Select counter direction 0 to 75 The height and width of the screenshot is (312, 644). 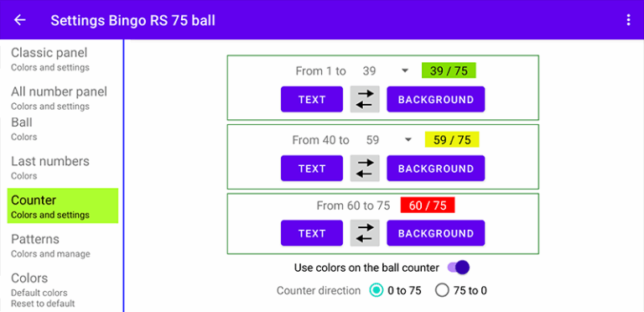click(x=377, y=291)
